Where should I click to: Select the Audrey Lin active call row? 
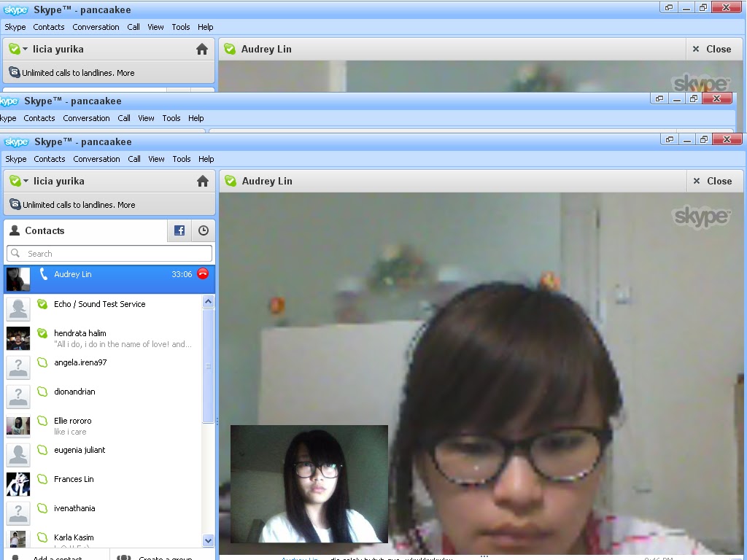(109, 279)
